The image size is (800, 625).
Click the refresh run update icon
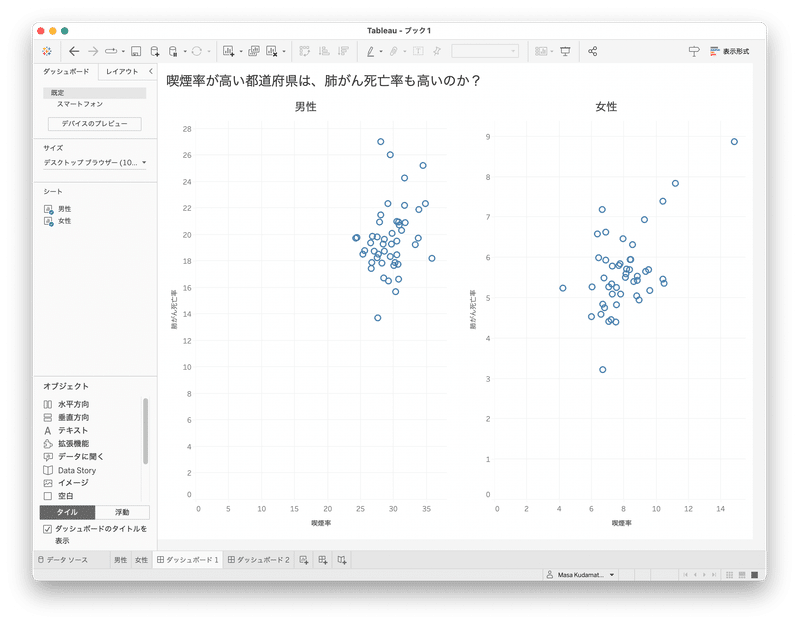pos(196,51)
